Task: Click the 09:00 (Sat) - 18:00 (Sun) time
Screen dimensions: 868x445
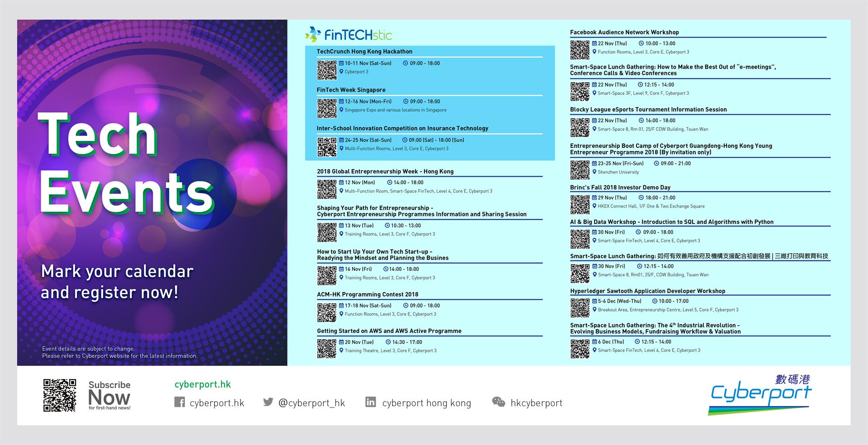Action: [436, 140]
